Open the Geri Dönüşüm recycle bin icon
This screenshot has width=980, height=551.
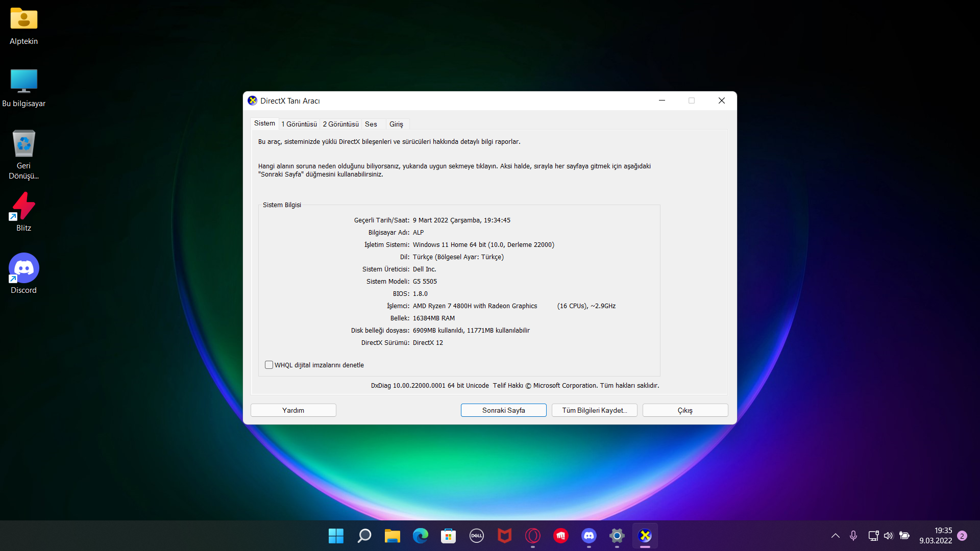pyautogui.click(x=23, y=155)
